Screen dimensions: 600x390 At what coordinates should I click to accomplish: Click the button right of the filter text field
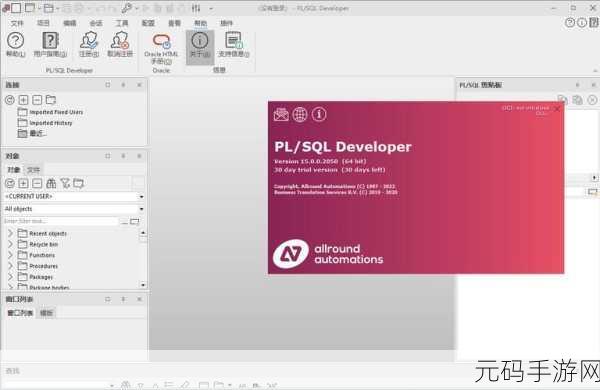pos(135,221)
